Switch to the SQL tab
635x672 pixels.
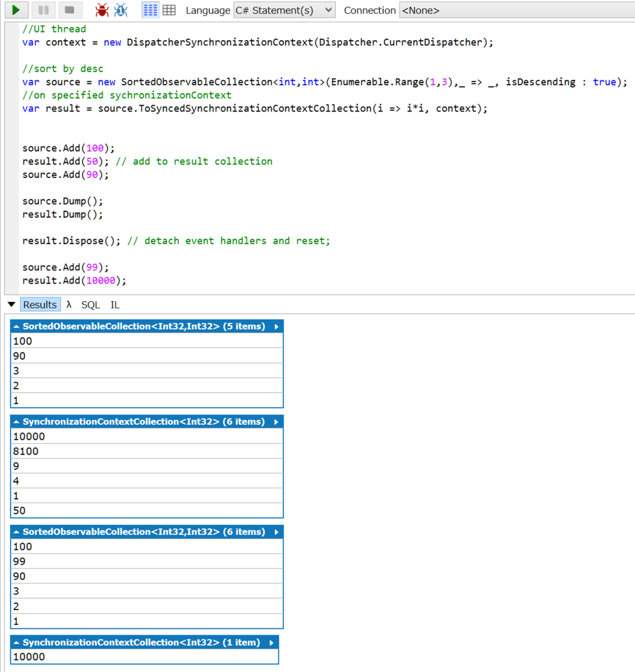(91, 304)
